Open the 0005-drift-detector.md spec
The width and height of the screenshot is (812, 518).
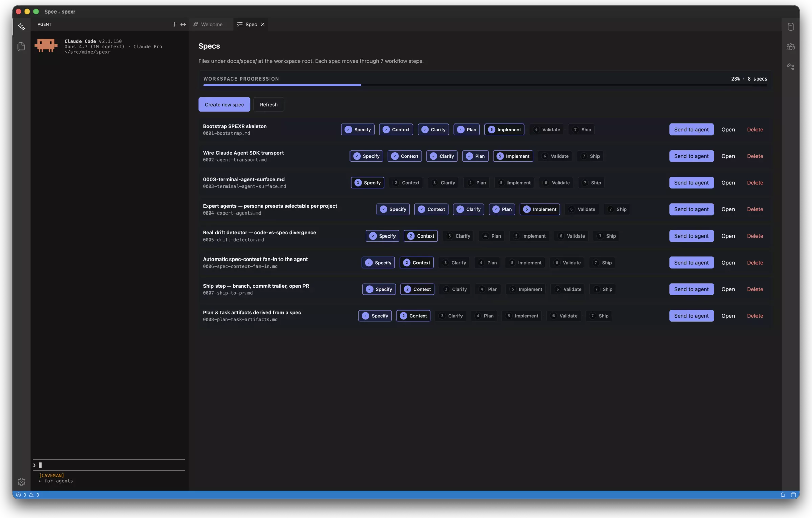728,236
